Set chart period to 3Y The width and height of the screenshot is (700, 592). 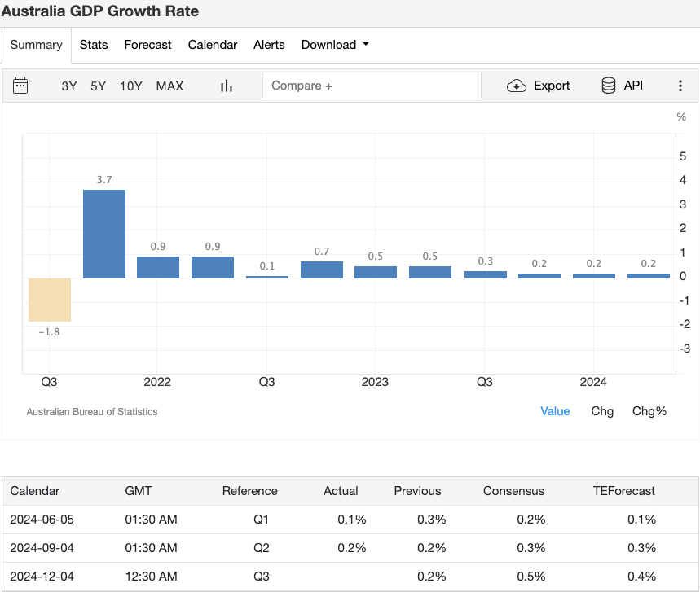coord(68,86)
